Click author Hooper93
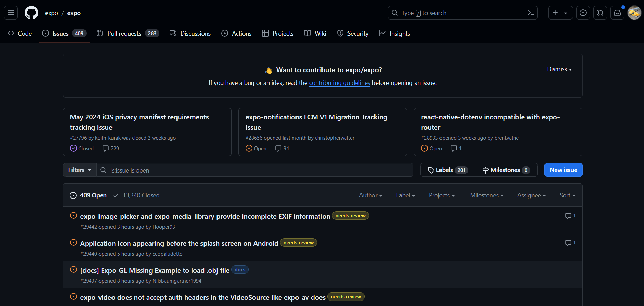Screen dimensions: 644x306 pyautogui.click(x=164, y=227)
